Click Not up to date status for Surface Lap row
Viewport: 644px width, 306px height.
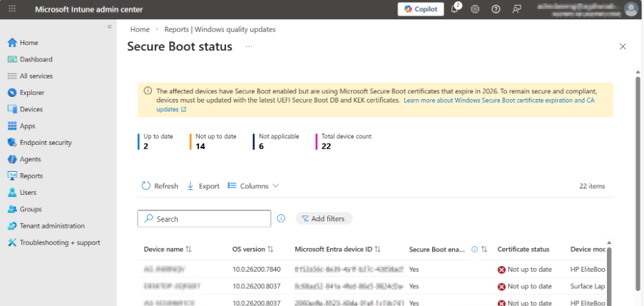(x=524, y=286)
